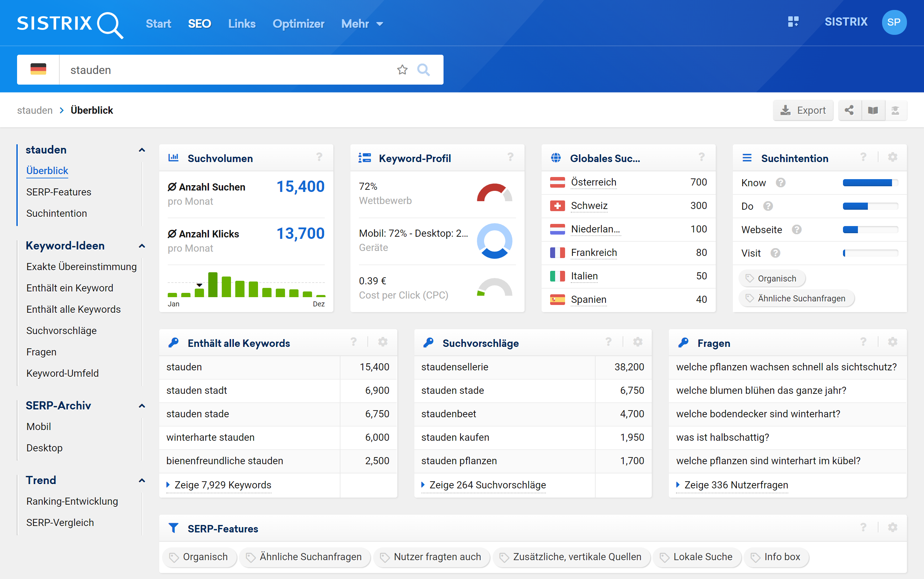
Task: Click the Export button
Action: [803, 110]
